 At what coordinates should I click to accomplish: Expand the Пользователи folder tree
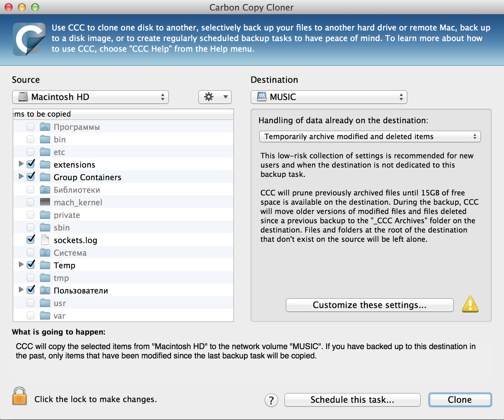tap(21, 290)
